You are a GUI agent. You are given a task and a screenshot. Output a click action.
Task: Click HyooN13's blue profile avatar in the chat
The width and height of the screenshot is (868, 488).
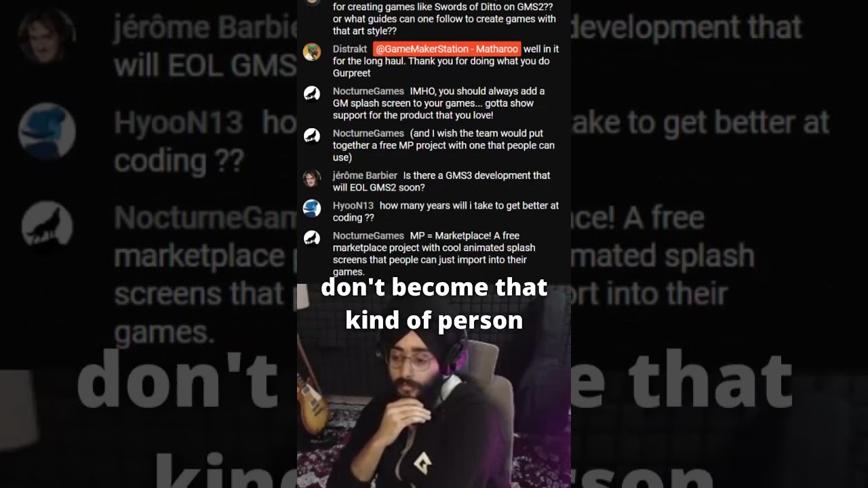coord(312,208)
